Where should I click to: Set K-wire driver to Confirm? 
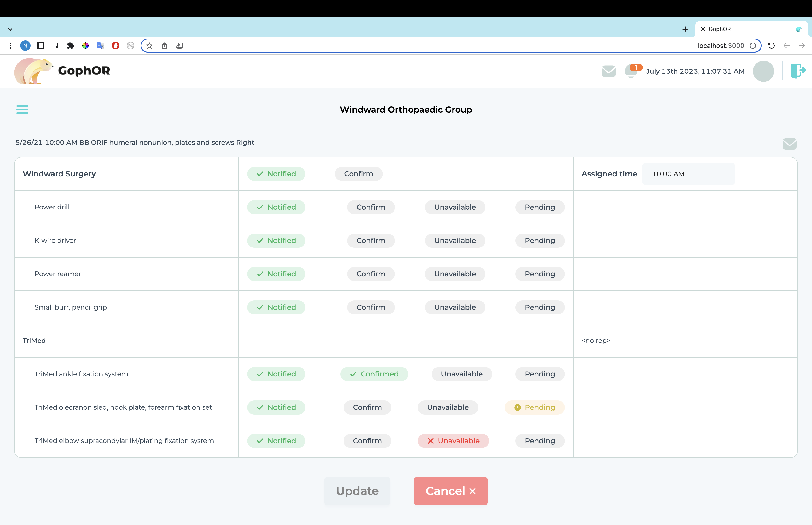point(371,241)
